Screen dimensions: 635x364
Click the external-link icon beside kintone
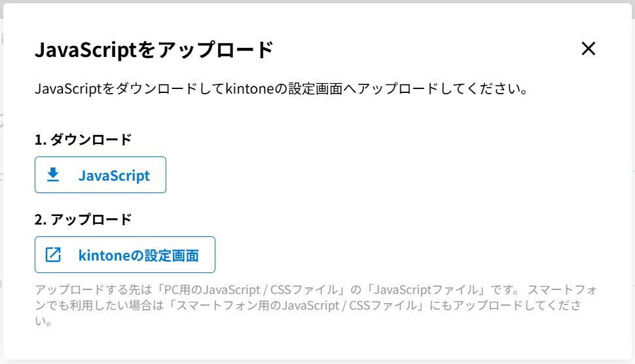click(x=53, y=255)
